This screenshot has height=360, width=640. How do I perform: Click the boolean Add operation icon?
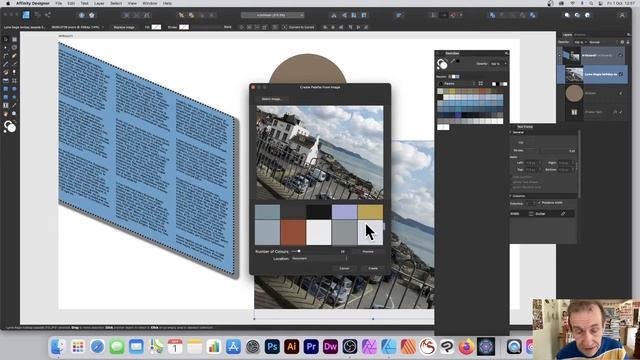492,15
